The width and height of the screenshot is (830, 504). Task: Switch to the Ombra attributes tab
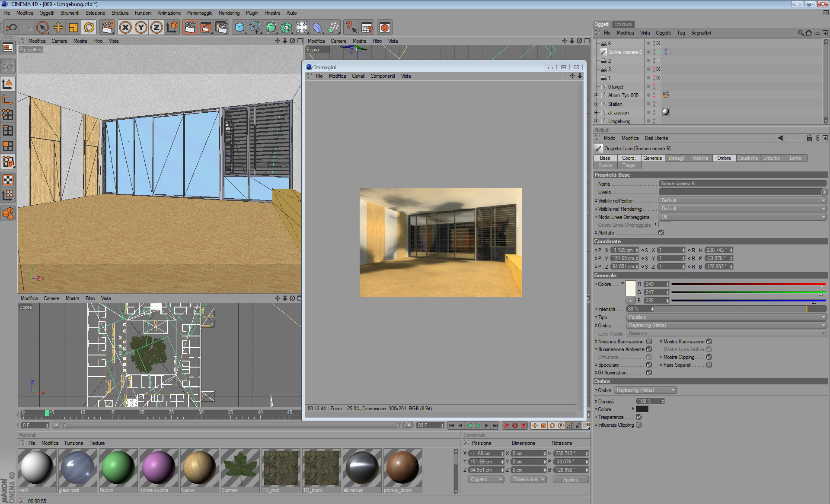pyautogui.click(x=724, y=158)
